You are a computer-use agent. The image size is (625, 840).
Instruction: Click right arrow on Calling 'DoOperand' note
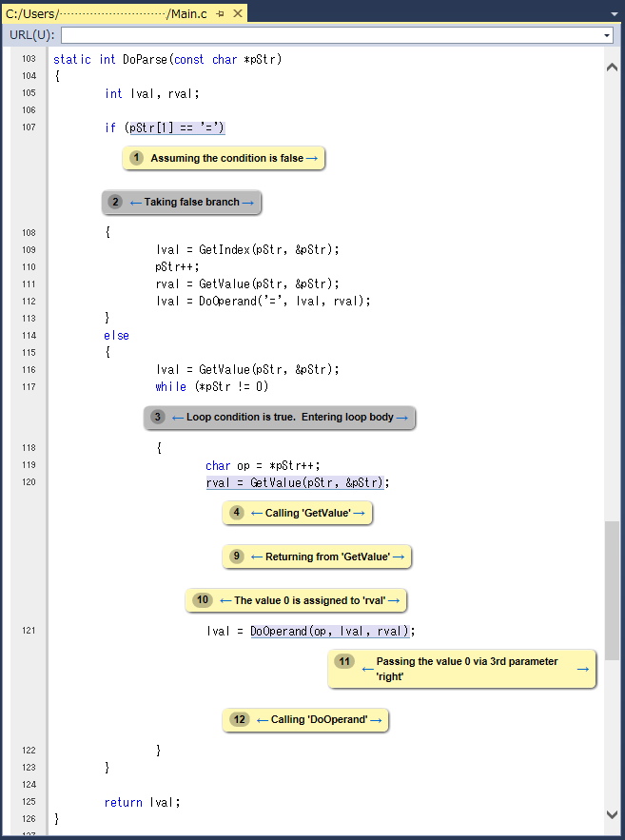coord(376,720)
